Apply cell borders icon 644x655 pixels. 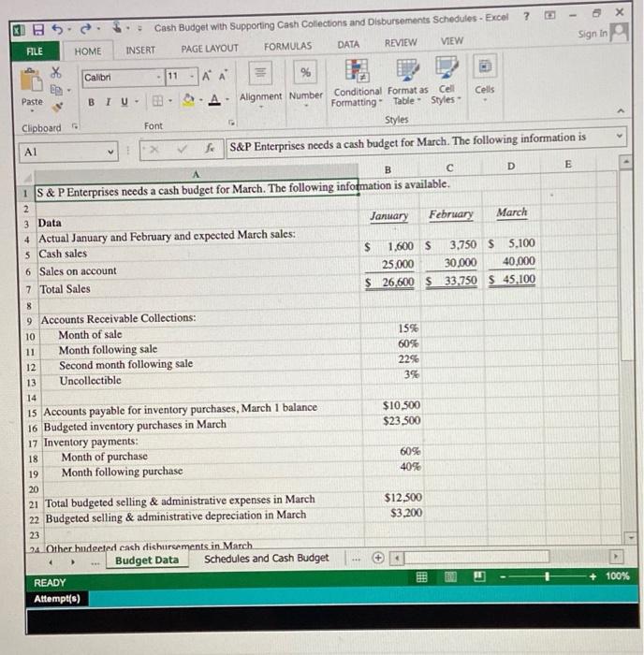coord(157,101)
